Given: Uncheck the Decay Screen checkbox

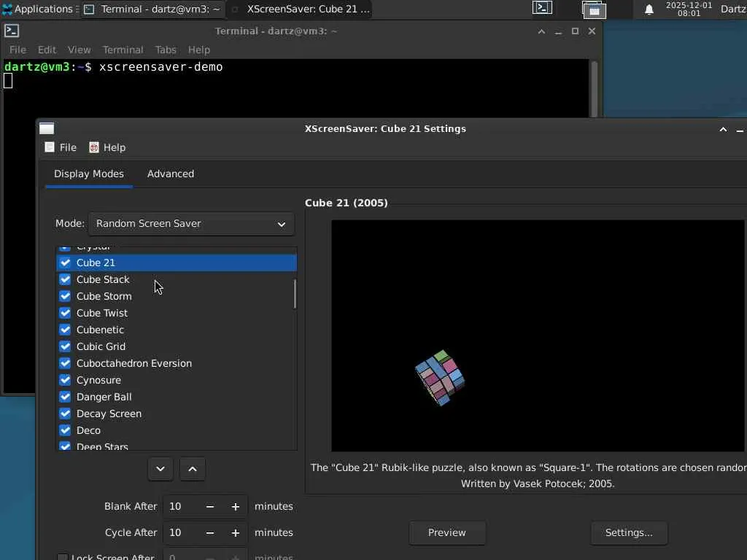Looking at the screenshot, I should [x=65, y=413].
